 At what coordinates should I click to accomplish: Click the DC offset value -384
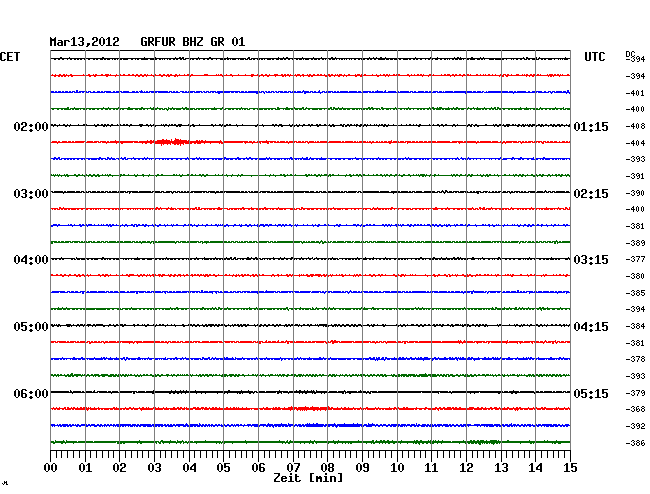[x=635, y=326]
